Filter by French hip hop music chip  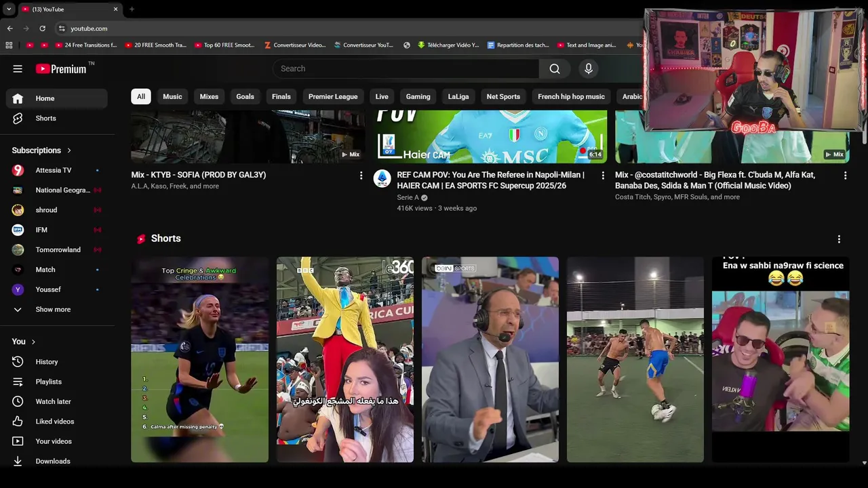pos(571,96)
